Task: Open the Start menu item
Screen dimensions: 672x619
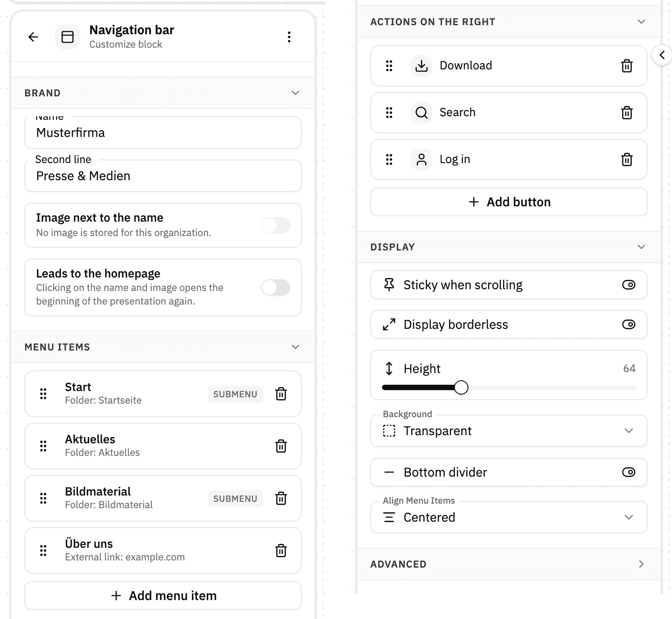Action: point(163,394)
